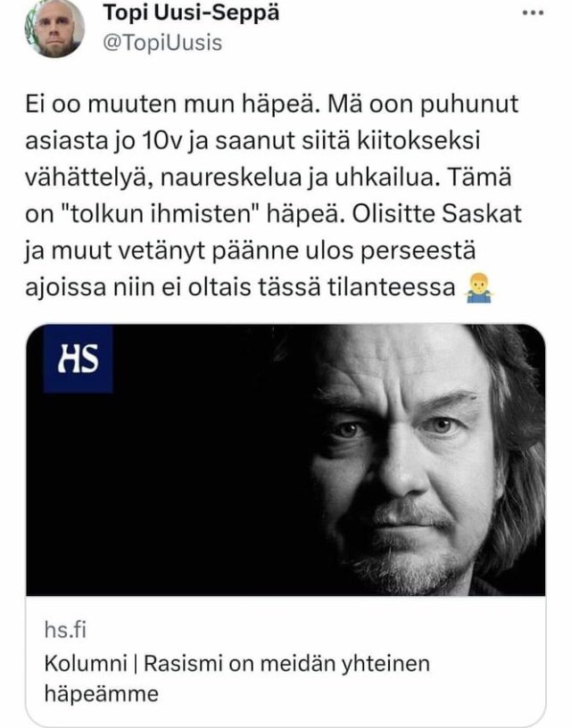This screenshot has height=728, width=571.
Task: Open the tweet's three-dot more options menu
Action: click(x=533, y=13)
